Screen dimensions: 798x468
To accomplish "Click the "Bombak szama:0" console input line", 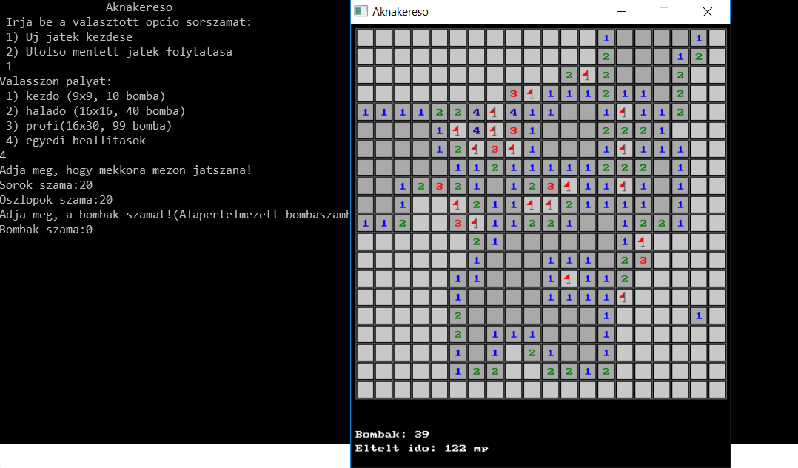I will pos(47,229).
